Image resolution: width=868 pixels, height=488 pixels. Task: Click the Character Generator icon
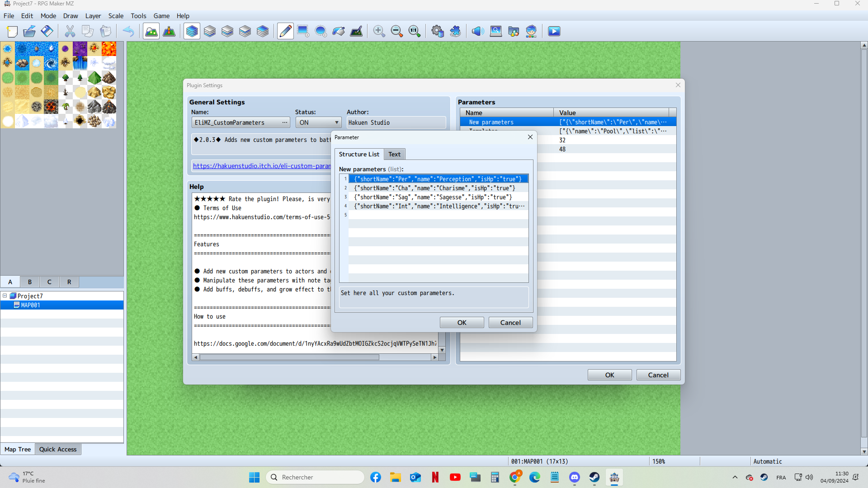pos(531,31)
